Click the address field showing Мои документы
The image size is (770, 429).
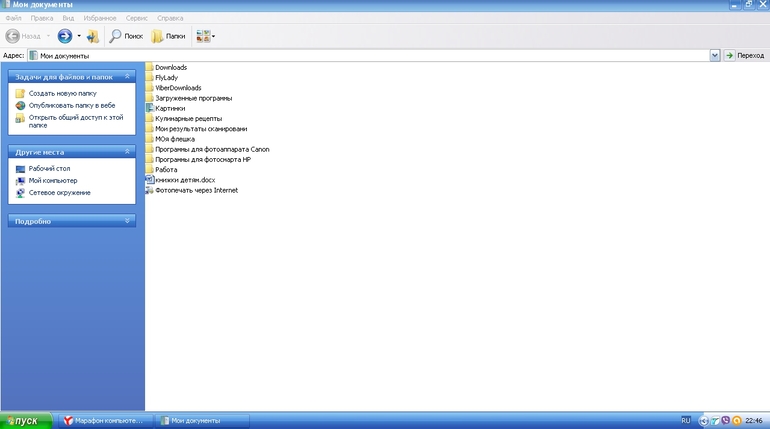[370, 56]
